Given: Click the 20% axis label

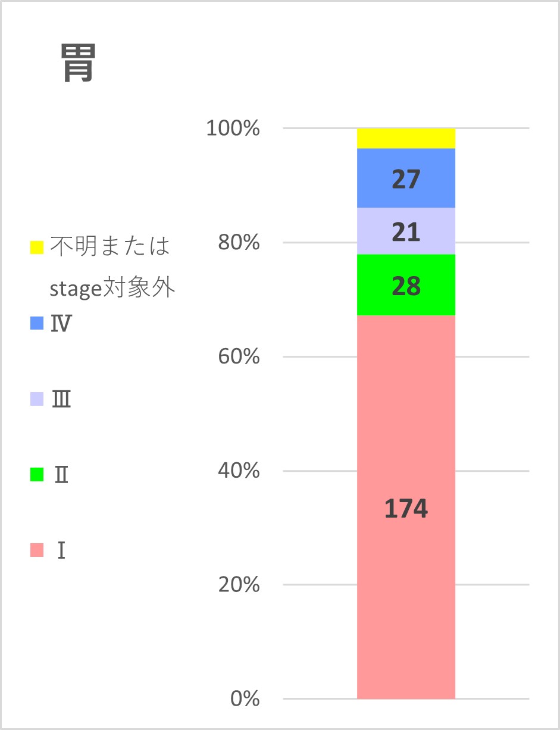Looking at the screenshot, I should point(239,585).
